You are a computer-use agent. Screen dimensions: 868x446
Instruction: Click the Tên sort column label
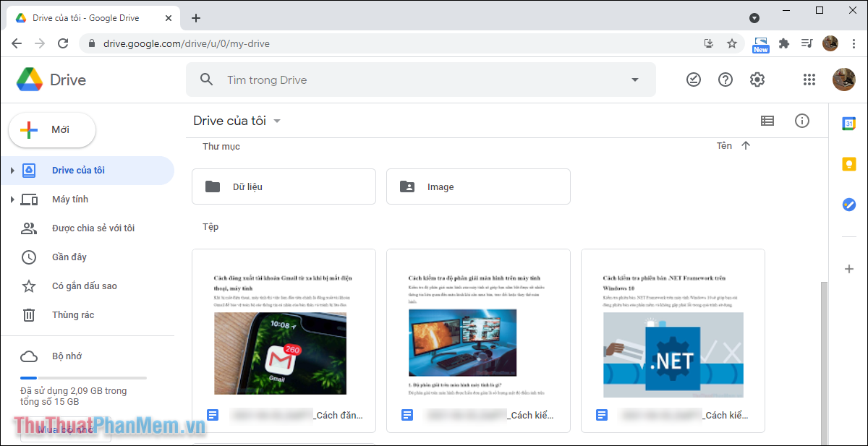(724, 146)
